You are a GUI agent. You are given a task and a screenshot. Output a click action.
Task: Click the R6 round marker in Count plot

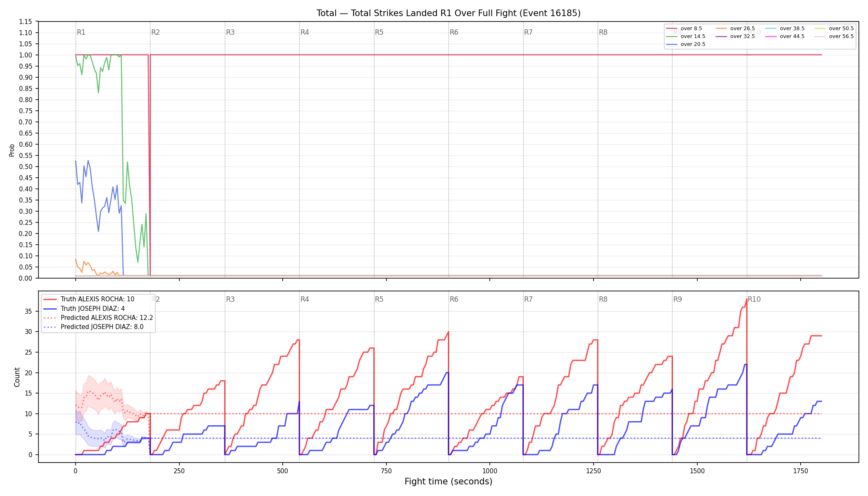(454, 299)
